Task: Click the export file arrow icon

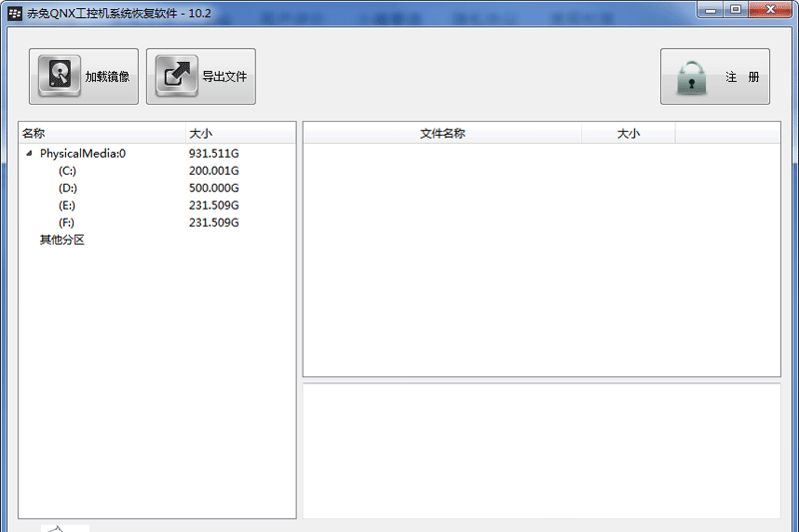Action: (177, 76)
